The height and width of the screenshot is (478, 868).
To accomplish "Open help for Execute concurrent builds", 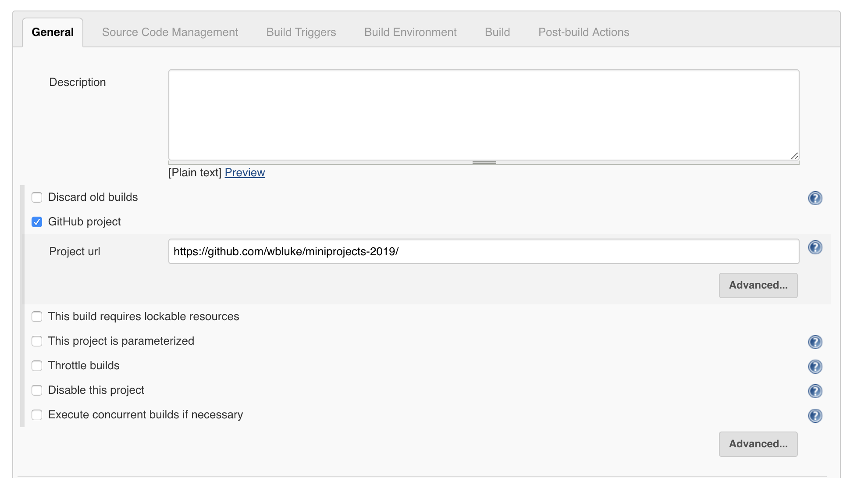I will coord(815,416).
